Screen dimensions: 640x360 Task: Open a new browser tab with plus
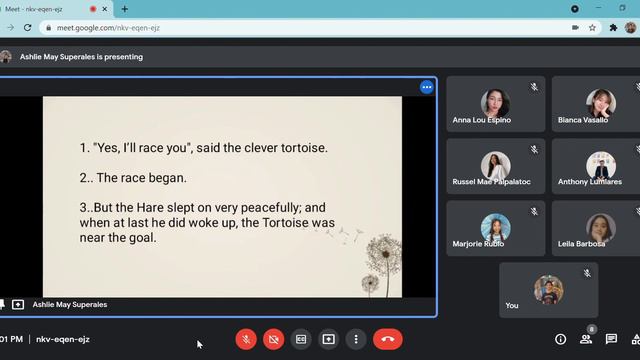coord(124,9)
